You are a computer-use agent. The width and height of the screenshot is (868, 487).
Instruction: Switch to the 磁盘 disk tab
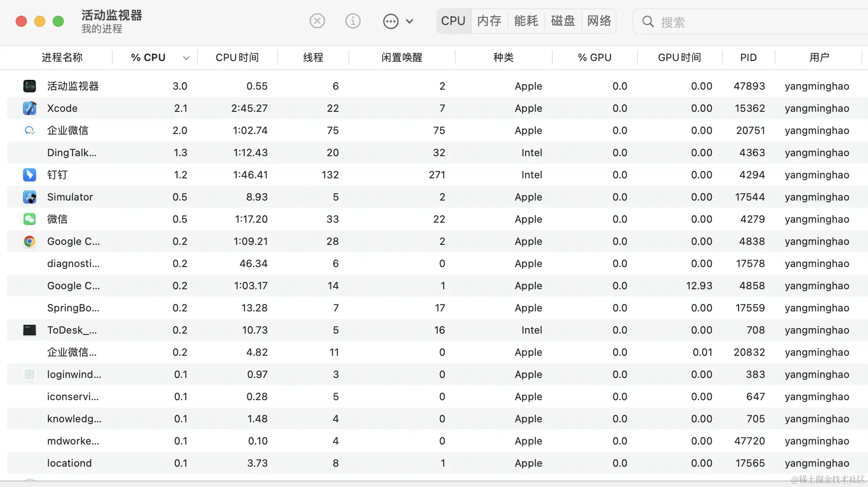(562, 21)
